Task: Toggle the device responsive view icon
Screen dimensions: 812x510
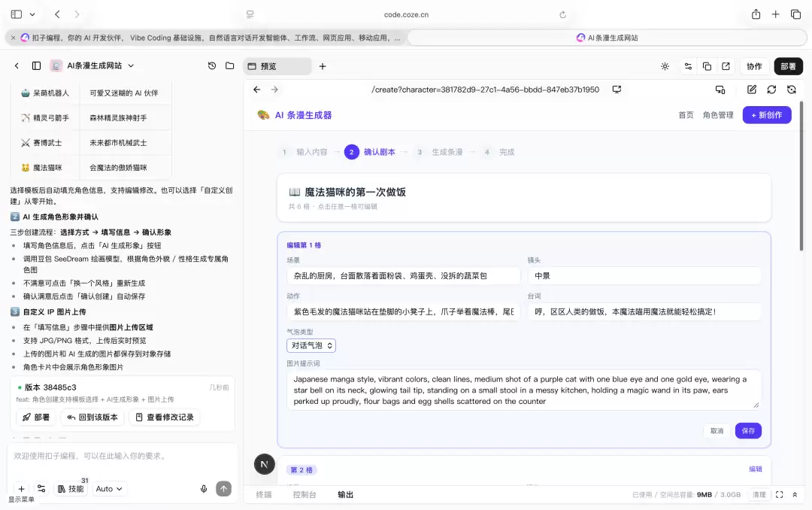Action: coord(720,90)
